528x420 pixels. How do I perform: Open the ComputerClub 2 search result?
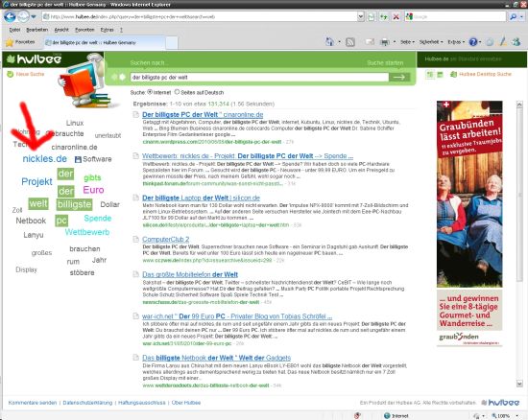click(166, 240)
